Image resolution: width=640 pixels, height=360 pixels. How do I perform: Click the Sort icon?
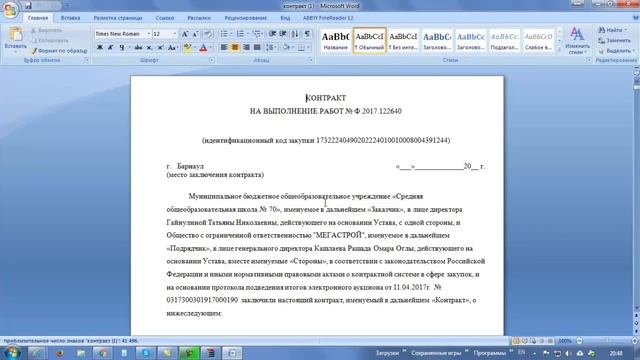pos(295,34)
